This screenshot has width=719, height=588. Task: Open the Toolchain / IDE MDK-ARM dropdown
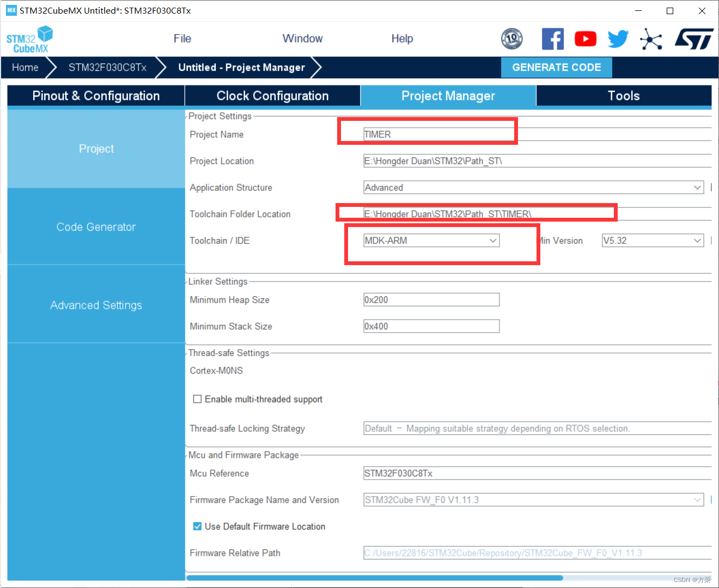coord(431,241)
